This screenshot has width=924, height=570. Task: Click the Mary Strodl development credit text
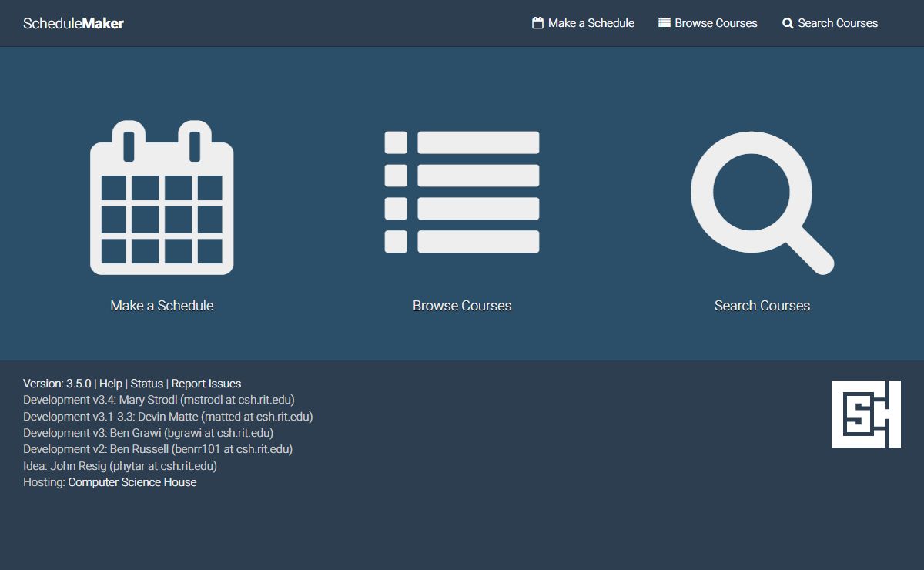[x=159, y=400]
